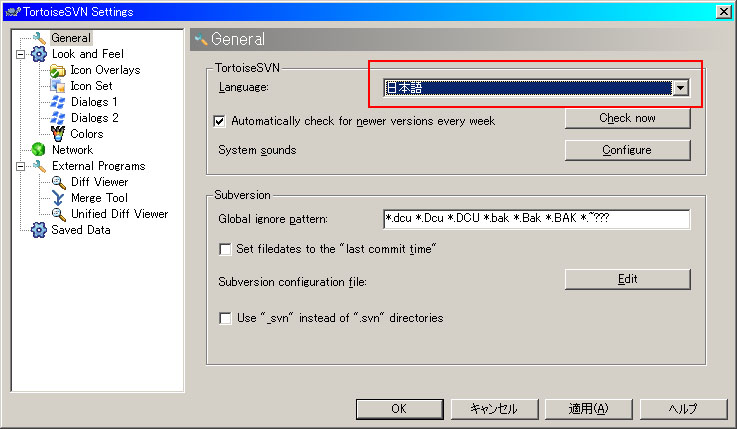Screen dimensions: 737x429
Task: Collapse the External Programs tree node
Action: pos(20,166)
